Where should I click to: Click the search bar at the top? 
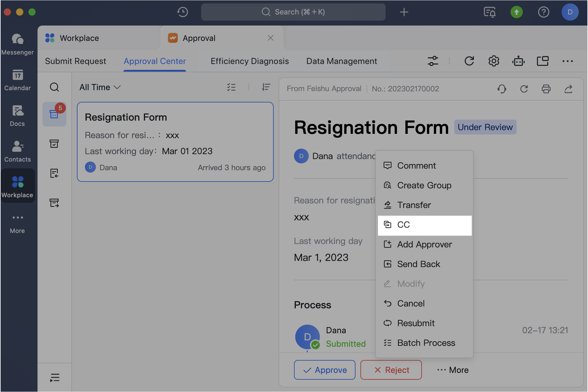(293, 12)
